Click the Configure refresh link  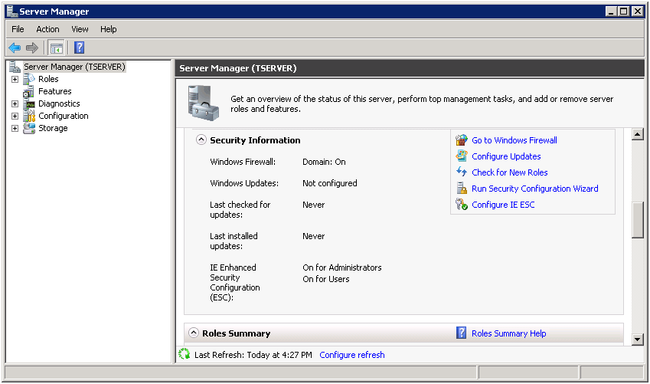[352, 355]
